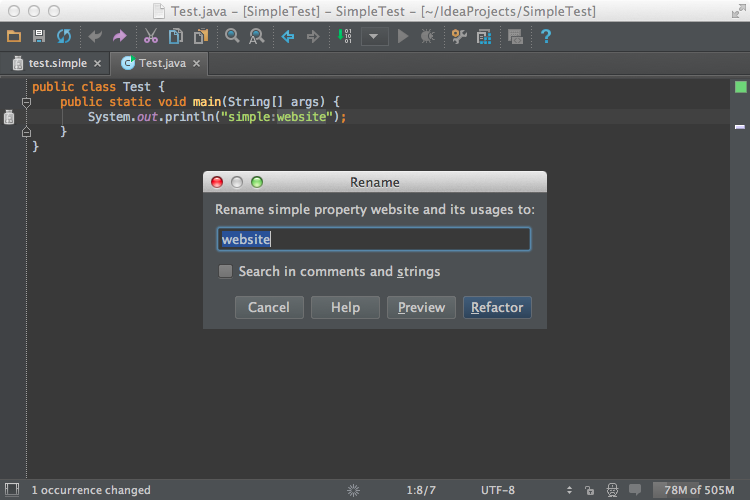Collapse the main method fold marker
750x500 pixels.
click(27, 102)
